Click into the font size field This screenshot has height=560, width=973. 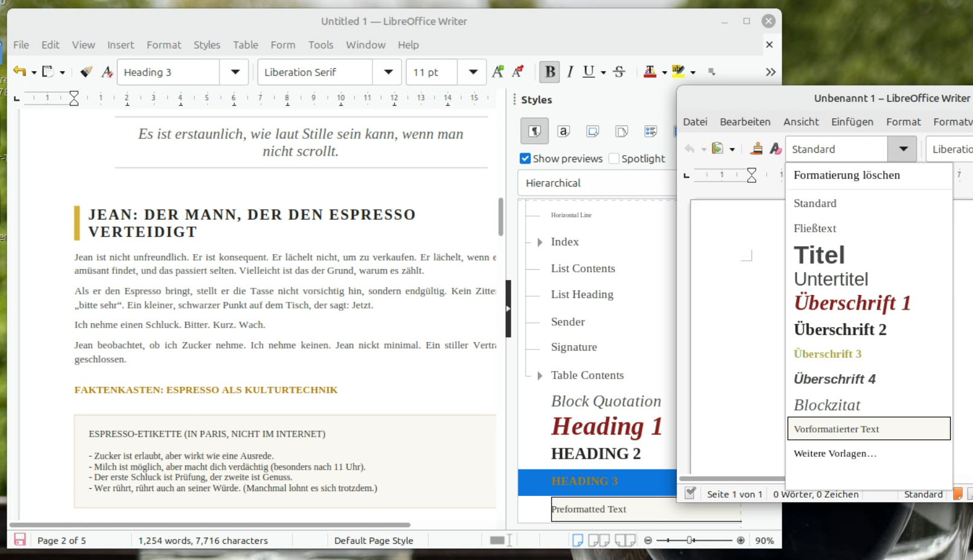(431, 72)
